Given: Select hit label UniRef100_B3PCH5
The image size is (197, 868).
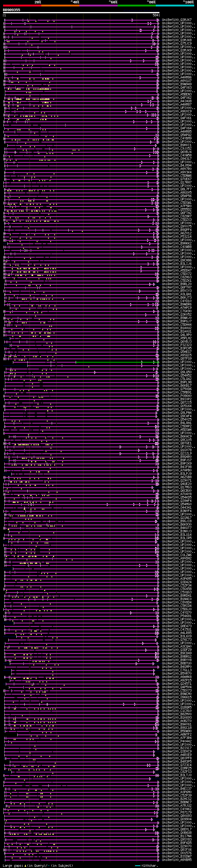Looking at the screenshot, I should [177, 349].
